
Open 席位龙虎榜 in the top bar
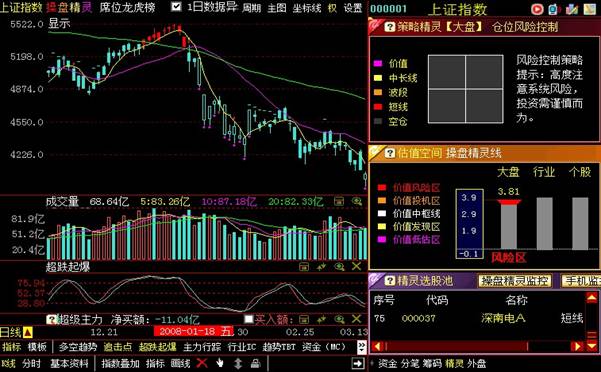point(128,7)
